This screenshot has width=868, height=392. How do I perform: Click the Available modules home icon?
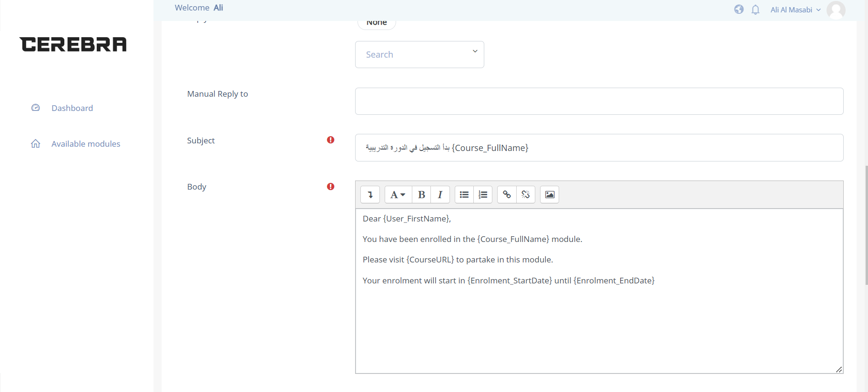(36, 143)
